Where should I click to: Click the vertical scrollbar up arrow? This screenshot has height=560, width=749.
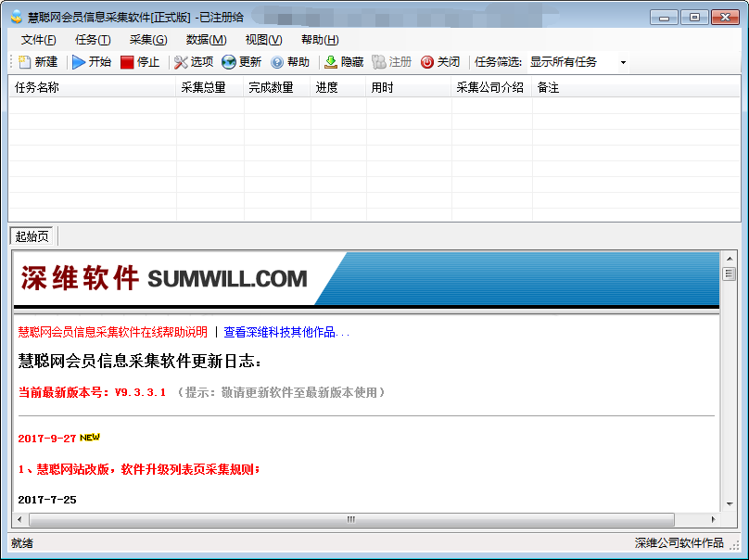(729, 259)
